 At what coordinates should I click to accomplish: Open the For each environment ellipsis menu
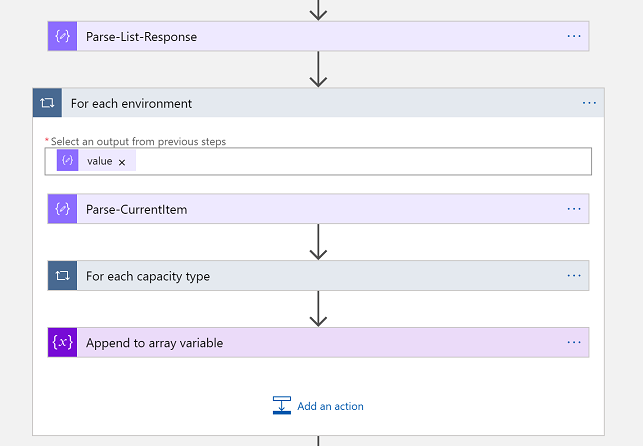[x=589, y=103]
